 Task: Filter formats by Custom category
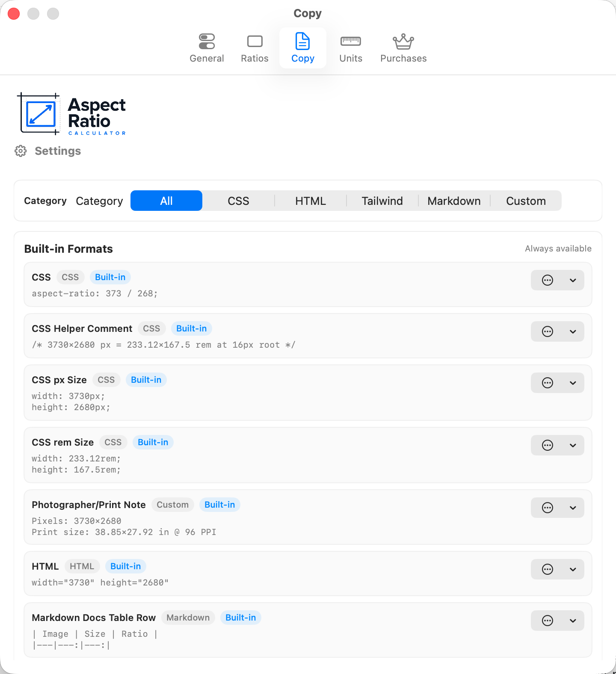526,201
